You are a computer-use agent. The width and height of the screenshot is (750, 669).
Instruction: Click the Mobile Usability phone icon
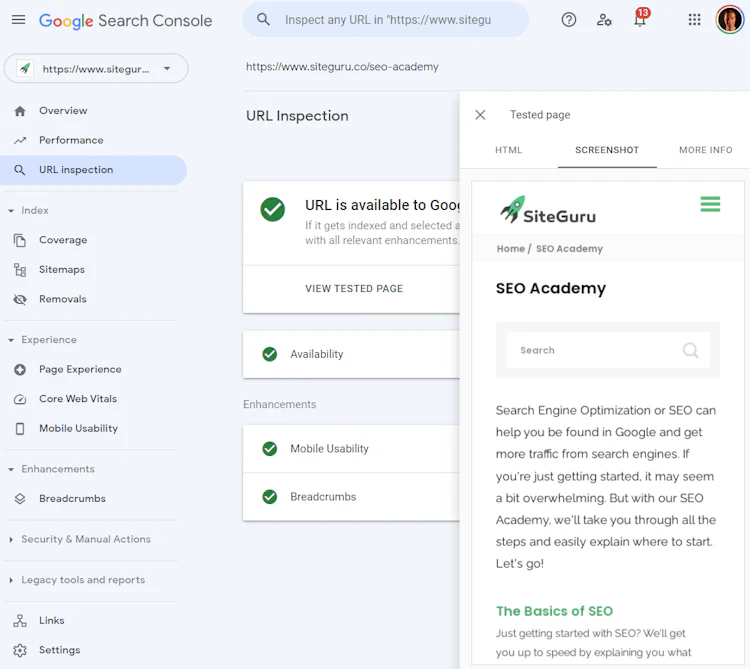pos(20,428)
